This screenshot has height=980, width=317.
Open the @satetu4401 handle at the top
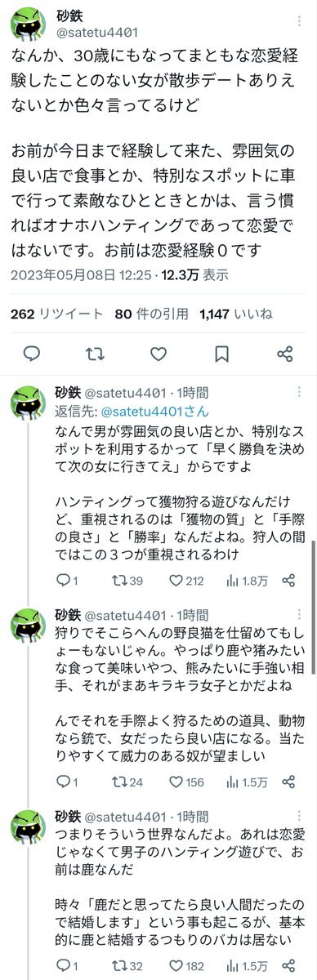pos(91,33)
